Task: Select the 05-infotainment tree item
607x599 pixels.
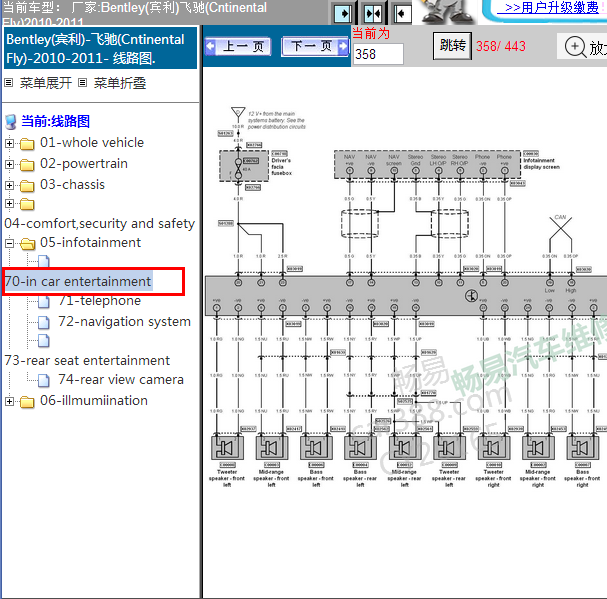Action: click(x=90, y=242)
